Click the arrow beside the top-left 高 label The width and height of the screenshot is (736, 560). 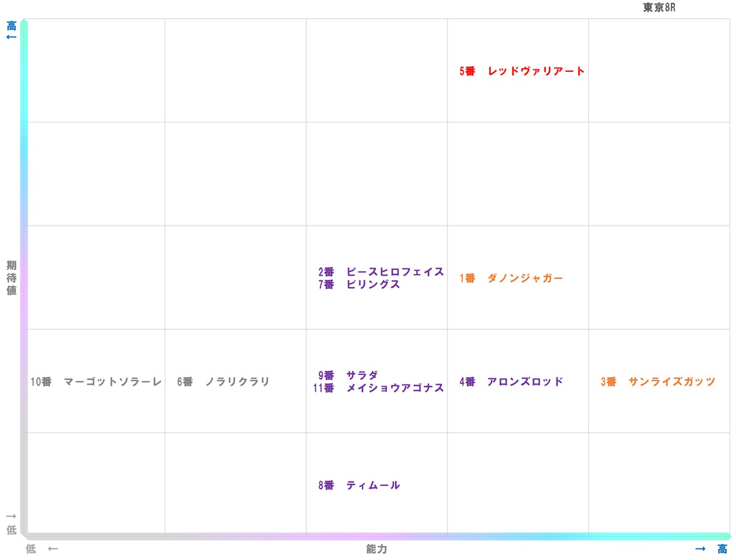click(11, 37)
